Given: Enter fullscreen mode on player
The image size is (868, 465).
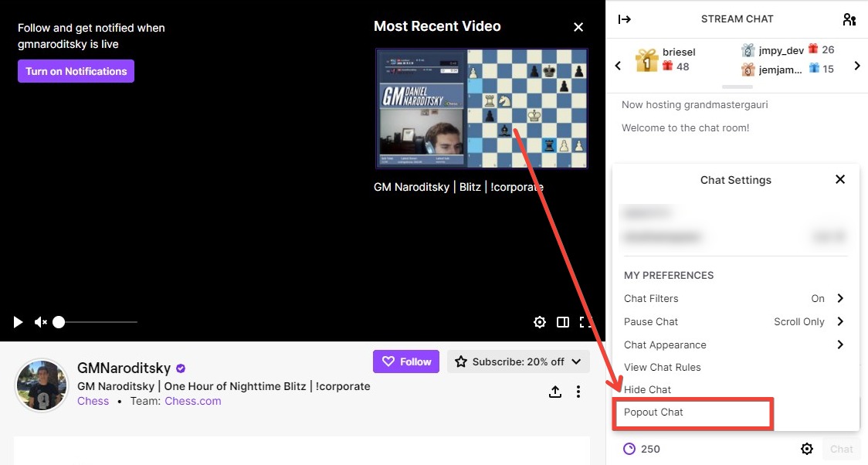Looking at the screenshot, I should 585,322.
